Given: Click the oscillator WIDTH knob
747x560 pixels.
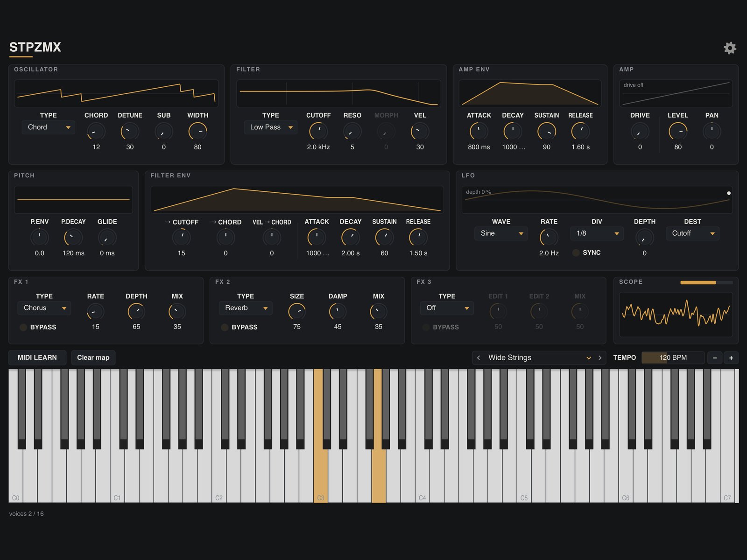Looking at the screenshot, I should (x=197, y=131).
